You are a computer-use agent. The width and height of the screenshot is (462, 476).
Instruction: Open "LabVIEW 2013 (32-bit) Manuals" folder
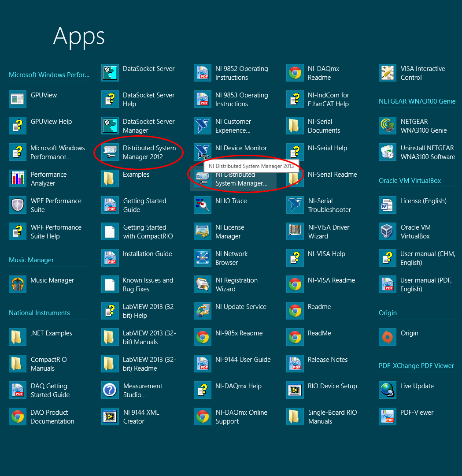click(x=139, y=337)
